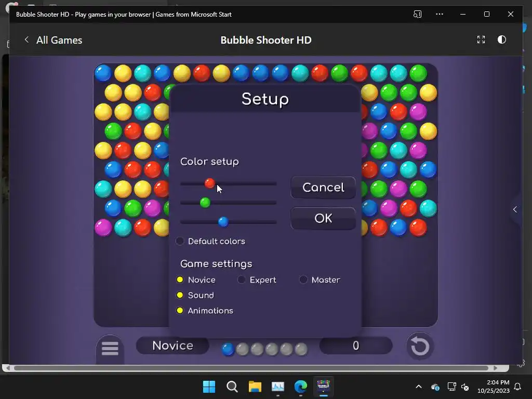Image resolution: width=532 pixels, height=399 pixels.
Task: Select Master difficulty
Action: (303, 280)
